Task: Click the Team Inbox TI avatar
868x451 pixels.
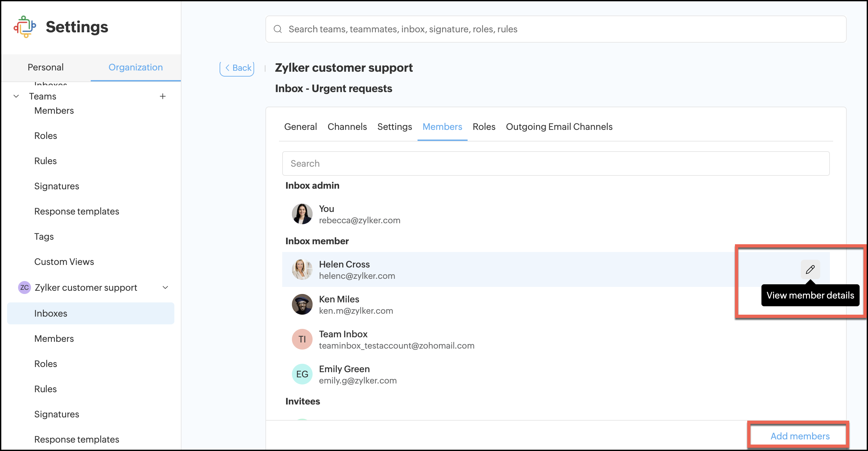Action: (302, 339)
